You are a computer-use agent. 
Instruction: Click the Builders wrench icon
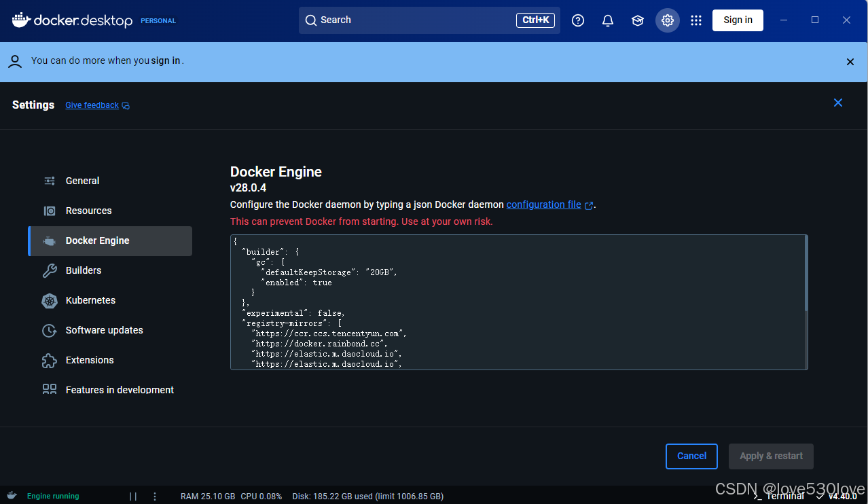tap(50, 270)
